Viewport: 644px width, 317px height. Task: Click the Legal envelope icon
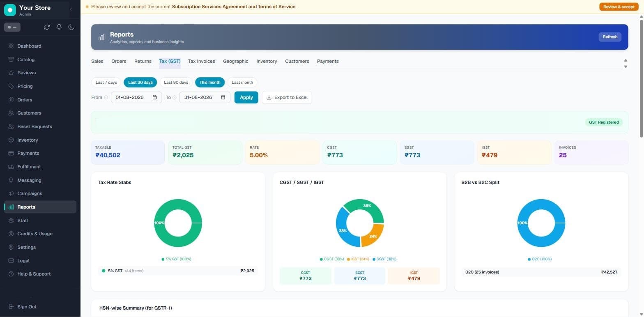tap(11, 261)
